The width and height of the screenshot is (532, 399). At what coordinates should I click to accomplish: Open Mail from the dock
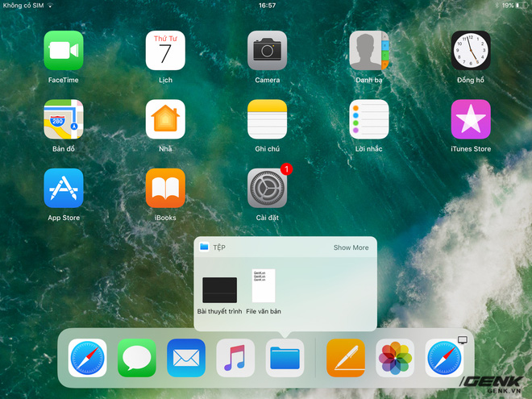(x=186, y=358)
